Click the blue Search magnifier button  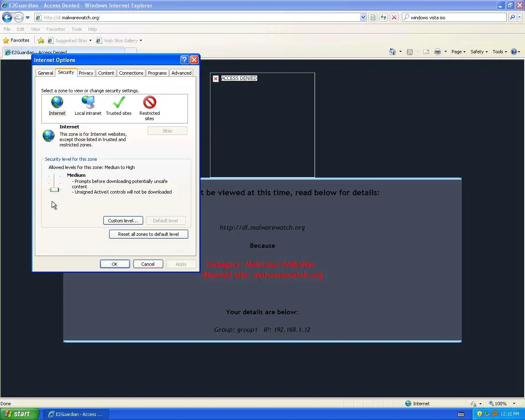click(512, 17)
